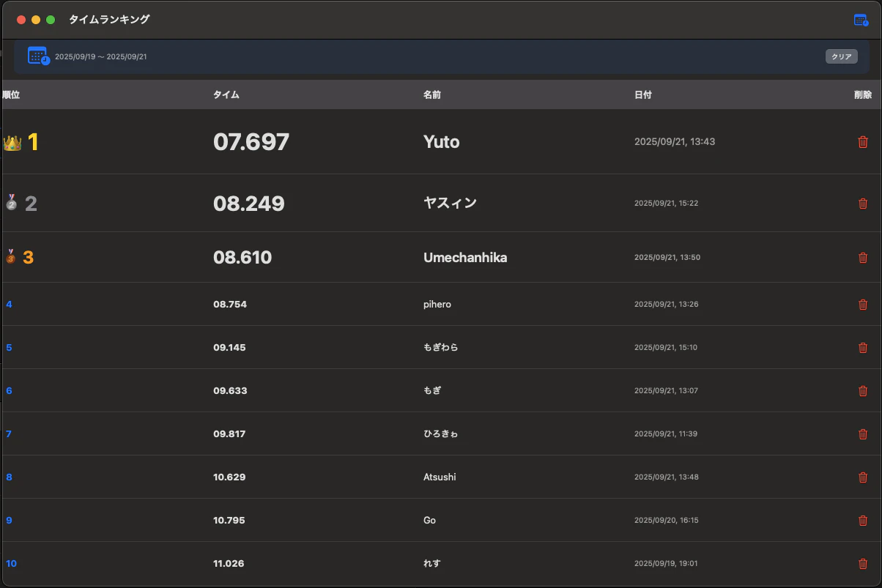This screenshot has height=588, width=882.
Task: Delete もぎわら's 09.145 record
Action: [863, 348]
